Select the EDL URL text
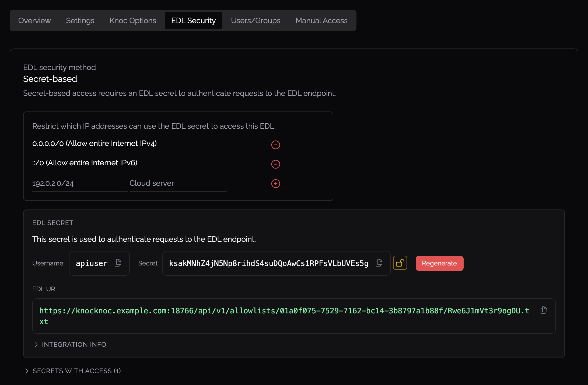The height and width of the screenshot is (385, 588). (x=284, y=316)
